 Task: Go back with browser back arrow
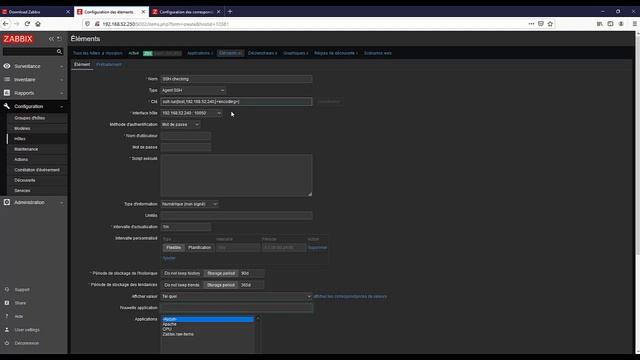6,24
